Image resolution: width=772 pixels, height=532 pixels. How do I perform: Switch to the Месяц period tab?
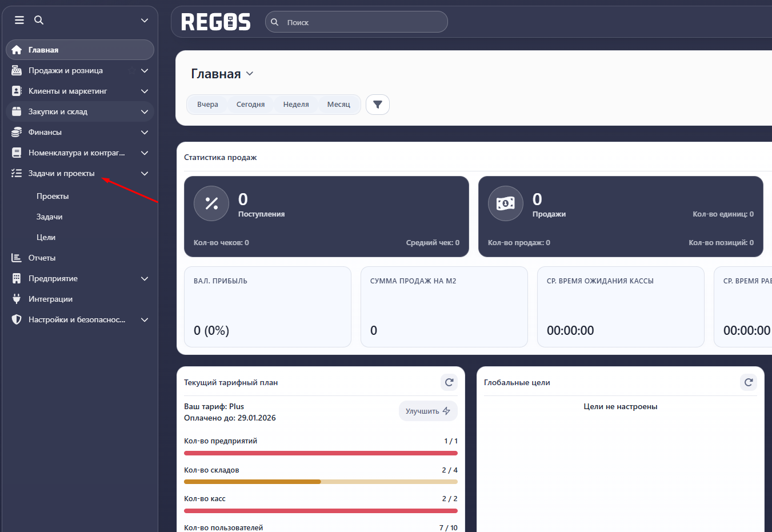338,105
